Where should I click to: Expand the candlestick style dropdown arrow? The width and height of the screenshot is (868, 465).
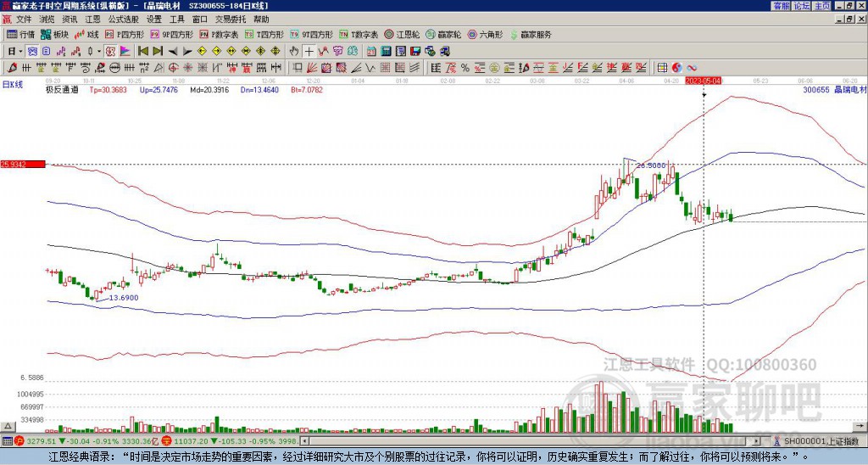click(x=99, y=52)
